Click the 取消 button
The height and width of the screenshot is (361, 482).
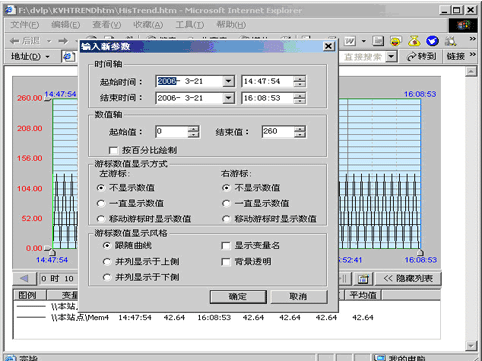click(299, 296)
